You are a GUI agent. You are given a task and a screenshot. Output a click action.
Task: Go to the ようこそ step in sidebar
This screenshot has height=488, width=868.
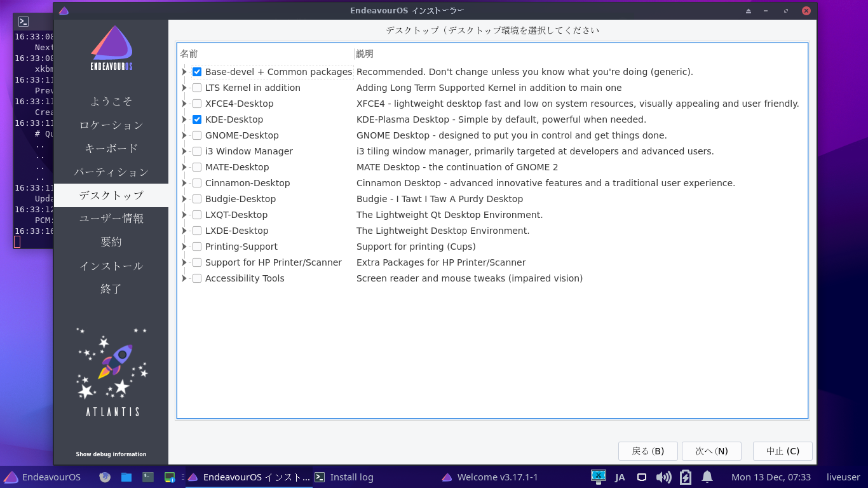(x=111, y=102)
